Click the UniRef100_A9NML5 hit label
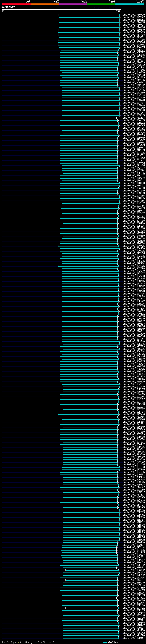 (134, 527)
